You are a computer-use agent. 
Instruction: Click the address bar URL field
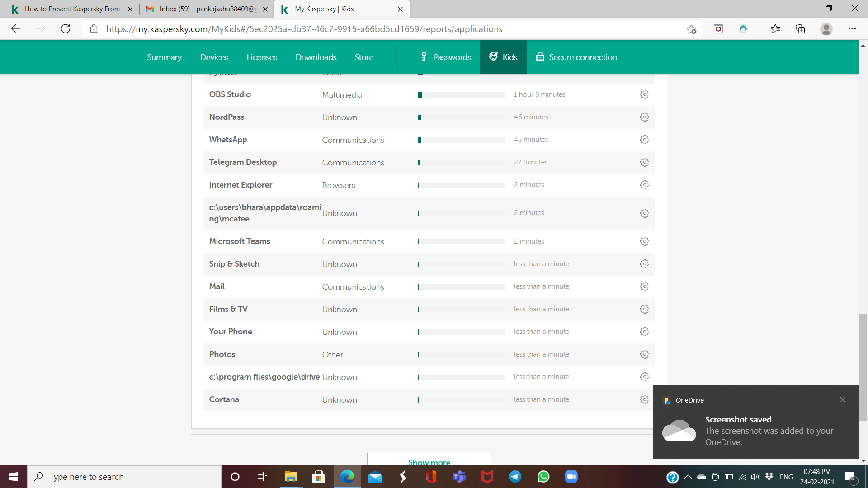304,29
